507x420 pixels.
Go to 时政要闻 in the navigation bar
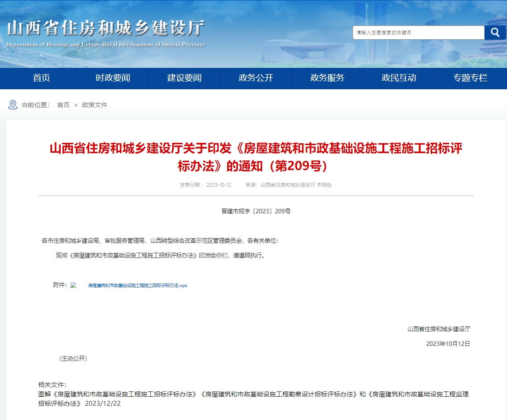click(x=113, y=78)
